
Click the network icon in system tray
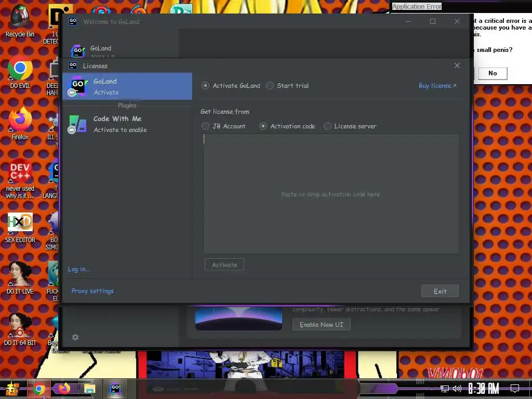coord(444,389)
